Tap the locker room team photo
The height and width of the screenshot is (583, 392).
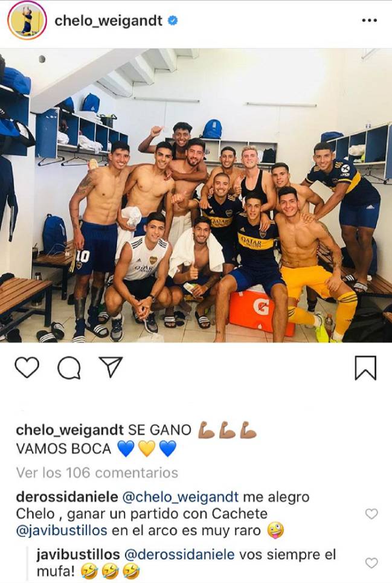196,195
